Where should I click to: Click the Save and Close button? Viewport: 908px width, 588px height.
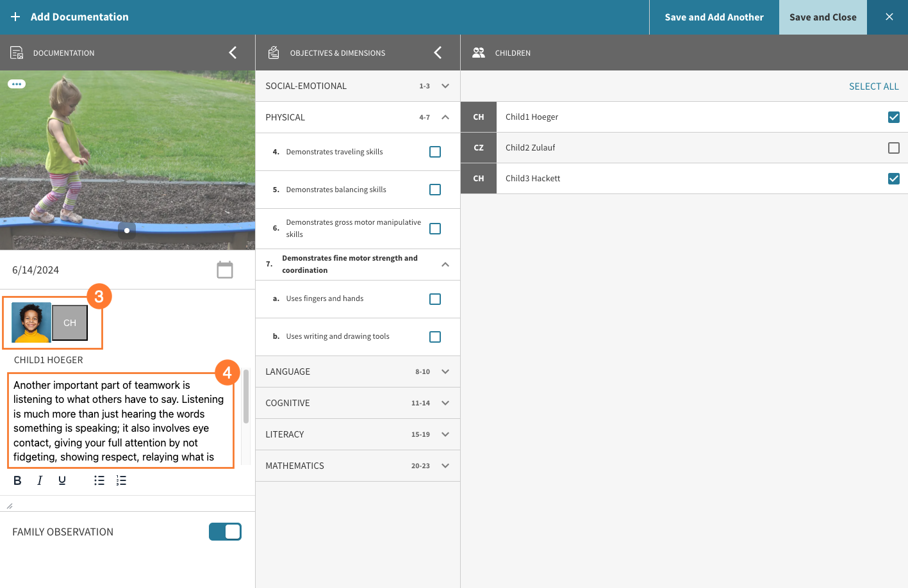[823, 17]
